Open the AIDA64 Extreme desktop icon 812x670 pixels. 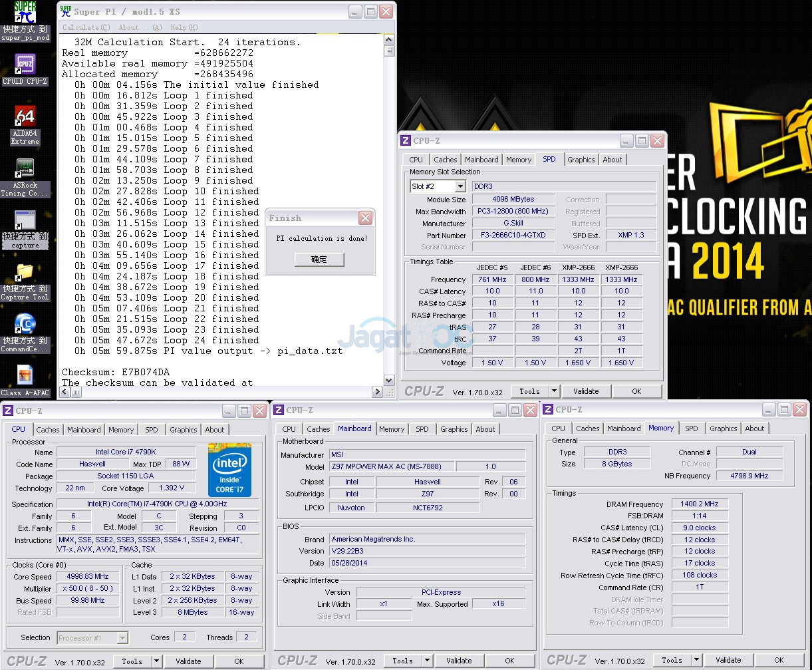25,117
